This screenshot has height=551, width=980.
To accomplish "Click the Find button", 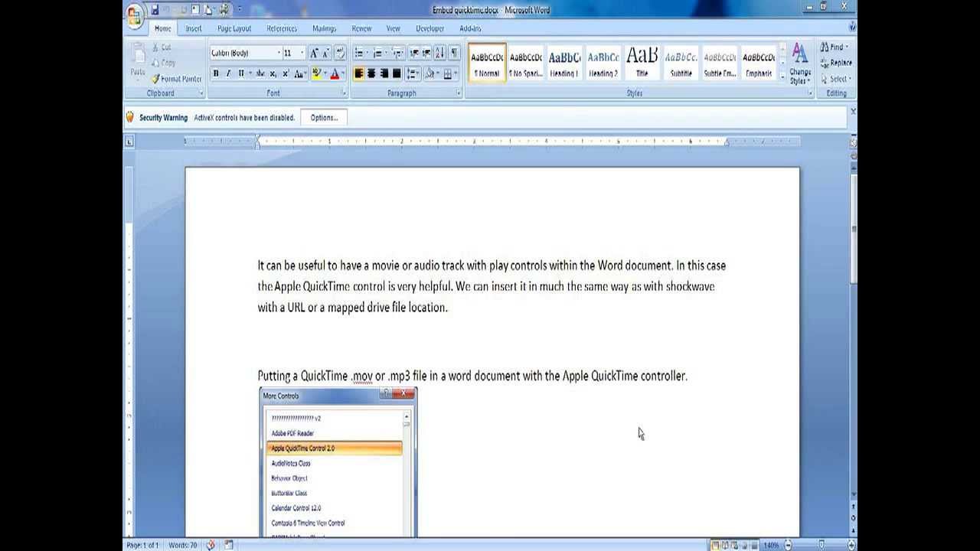I will point(835,47).
